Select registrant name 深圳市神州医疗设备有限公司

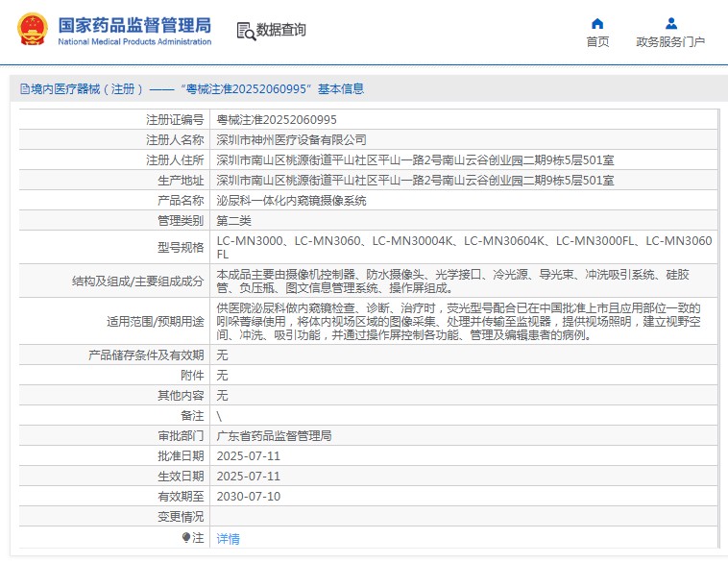291,140
